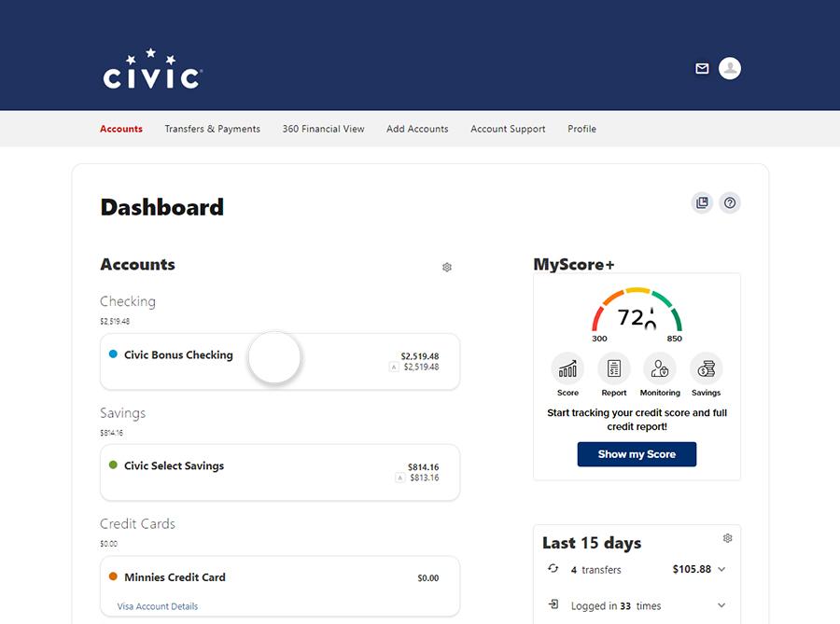This screenshot has width=840, height=624.
Task: Open 360 Financial View tab
Action: pyautogui.click(x=323, y=129)
